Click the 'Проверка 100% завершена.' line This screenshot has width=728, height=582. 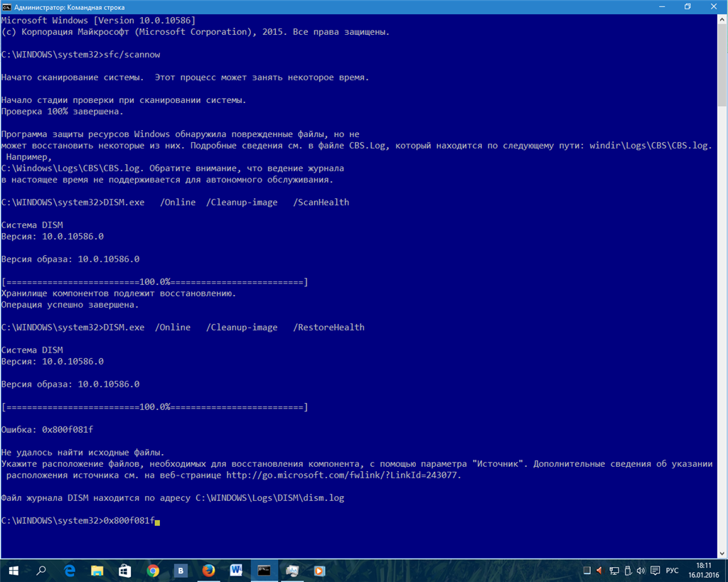(x=63, y=112)
